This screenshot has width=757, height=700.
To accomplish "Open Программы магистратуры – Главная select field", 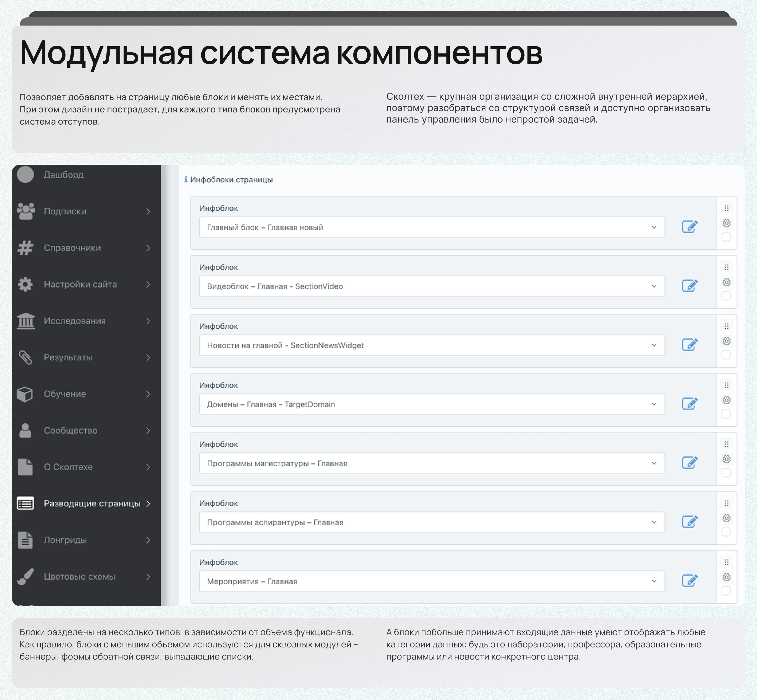I will pyautogui.click(x=432, y=463).
